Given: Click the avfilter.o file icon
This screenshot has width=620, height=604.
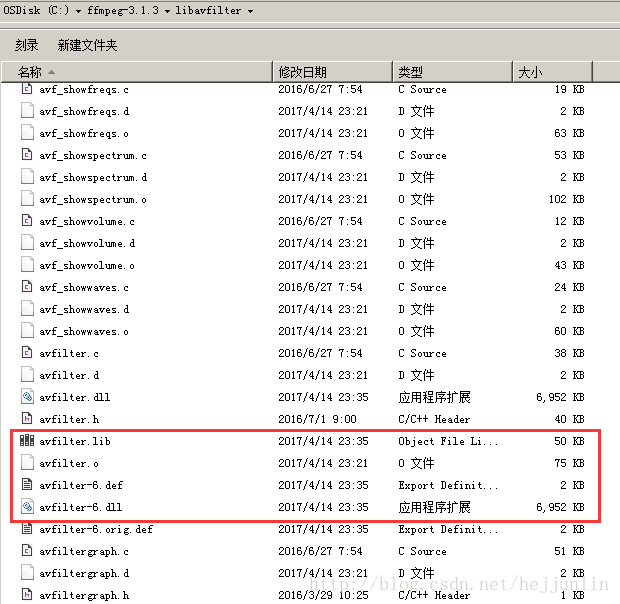Looking at the screenshot, I should (27, 463).
